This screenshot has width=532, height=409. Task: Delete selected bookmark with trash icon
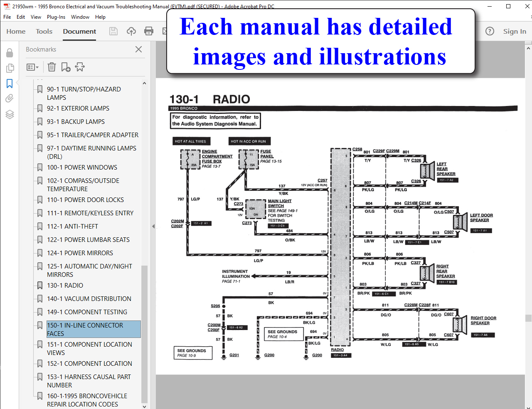click(x=52, y=67)
